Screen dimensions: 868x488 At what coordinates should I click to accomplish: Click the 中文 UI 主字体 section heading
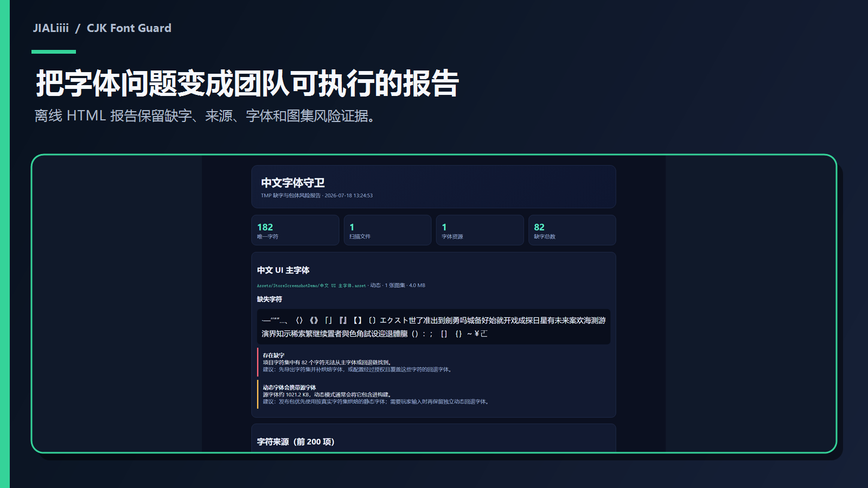(283, 270)
